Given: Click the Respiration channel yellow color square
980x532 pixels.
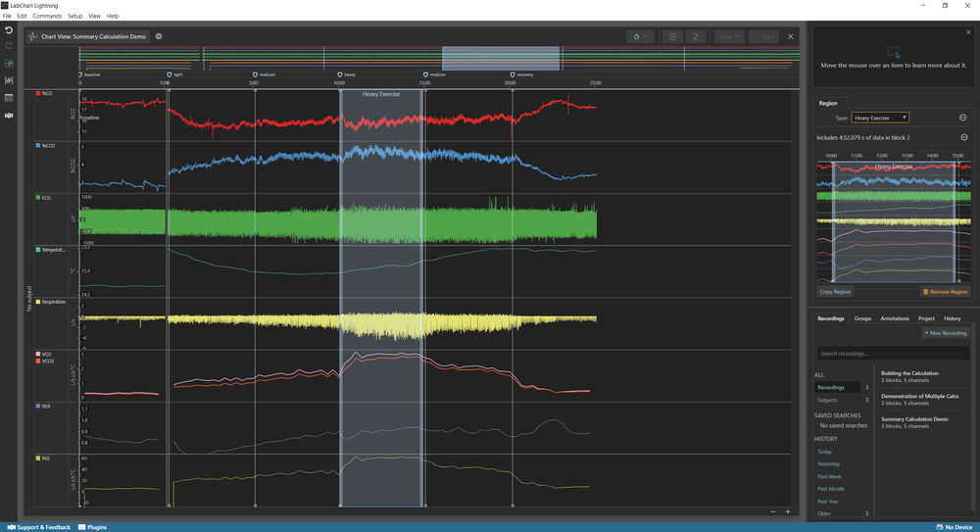Looking at the screenshot, I should point(38,302).
